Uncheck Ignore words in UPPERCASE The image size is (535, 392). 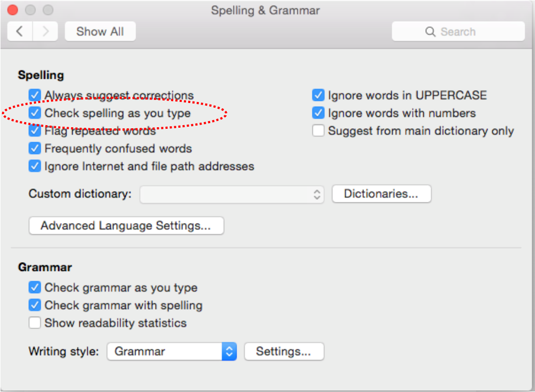(318, 95)
